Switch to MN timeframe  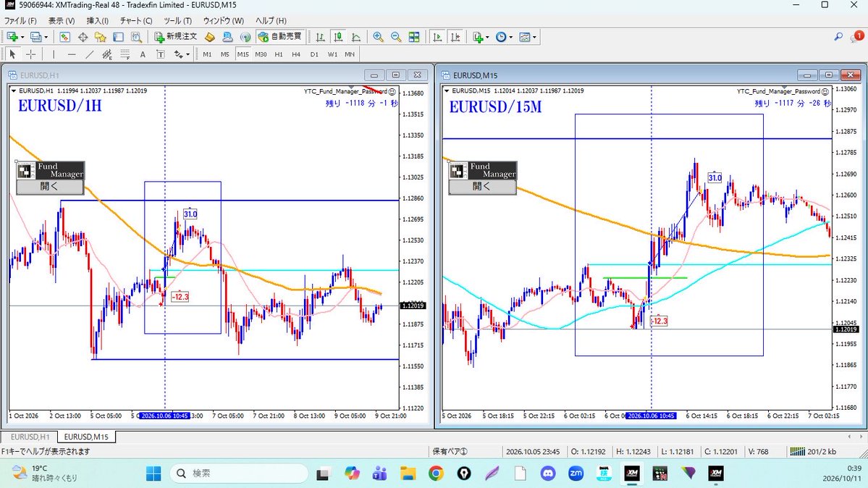tap(350, 54)
